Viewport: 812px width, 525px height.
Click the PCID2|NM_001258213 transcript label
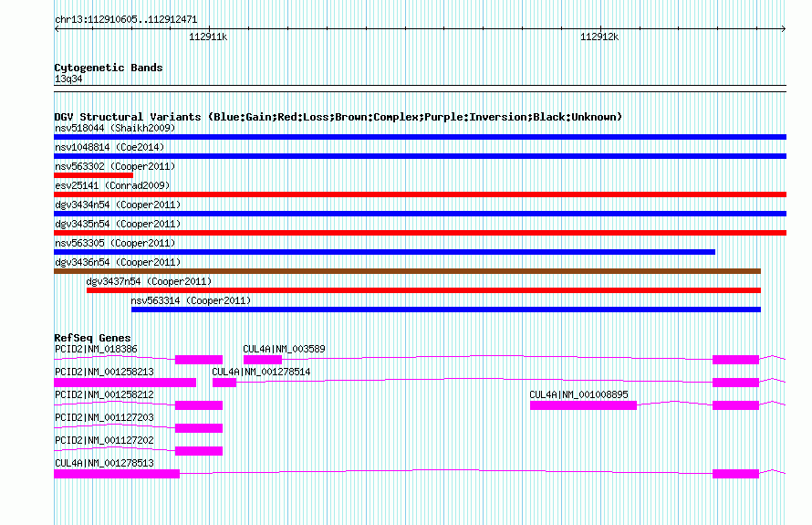pos(104,372)
